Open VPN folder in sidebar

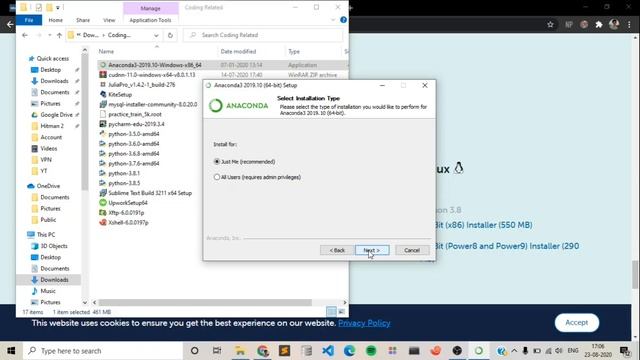tap(46, 160)
